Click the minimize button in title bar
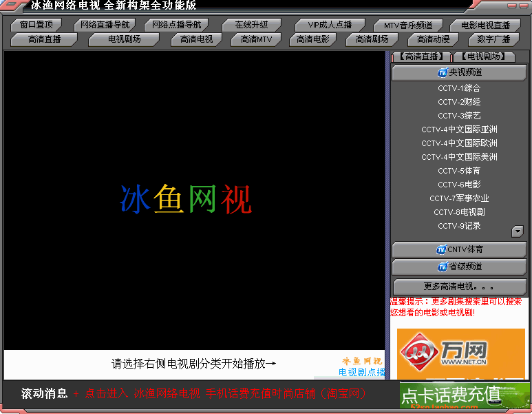This screenshot has width=532, height=414. tap(512, 6)
